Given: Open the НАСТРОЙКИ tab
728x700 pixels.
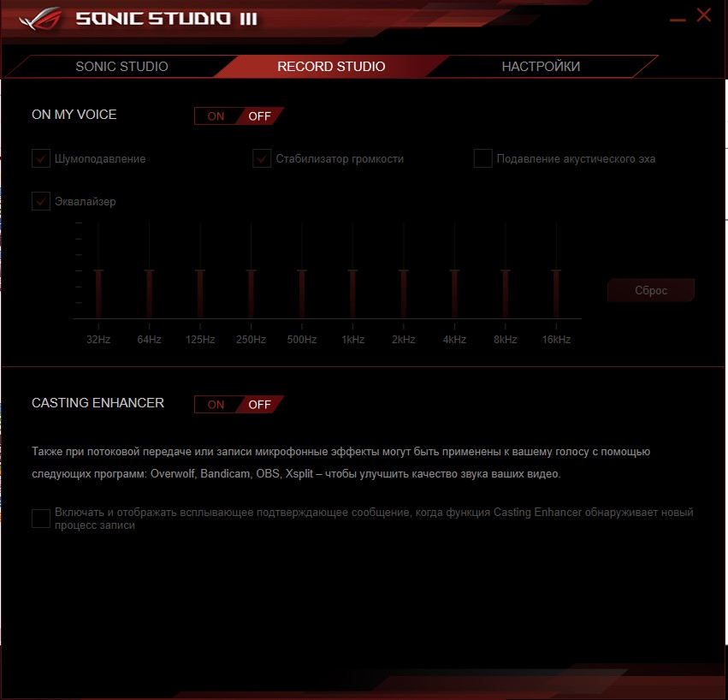Looking at the screenshot, I should click(541, 67).
